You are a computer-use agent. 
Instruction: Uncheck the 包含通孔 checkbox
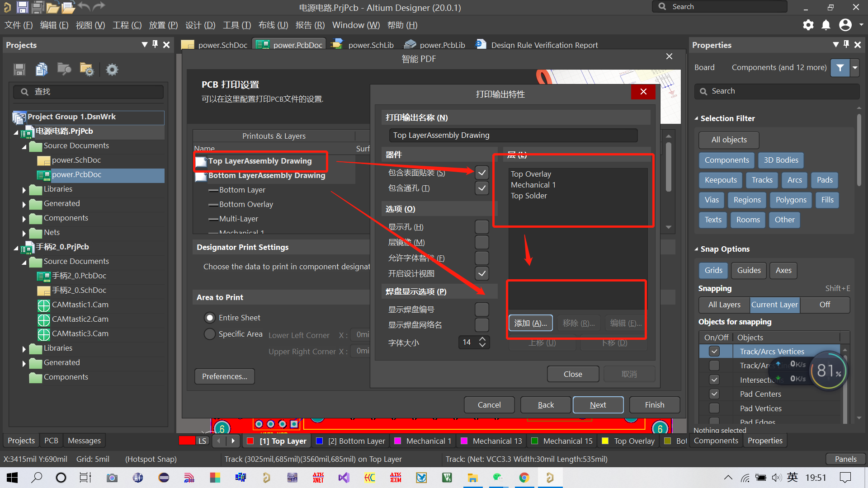[482, 188]
